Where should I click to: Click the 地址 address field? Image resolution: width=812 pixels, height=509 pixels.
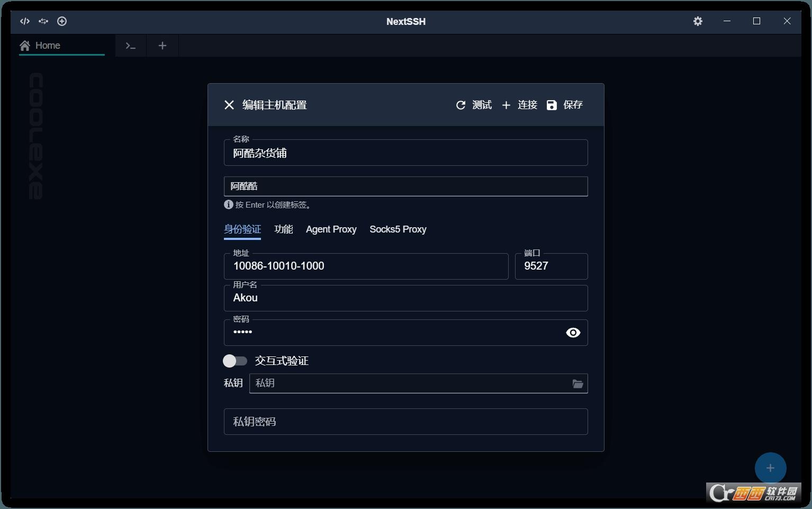pyautogui.click(x=366, y=266)
